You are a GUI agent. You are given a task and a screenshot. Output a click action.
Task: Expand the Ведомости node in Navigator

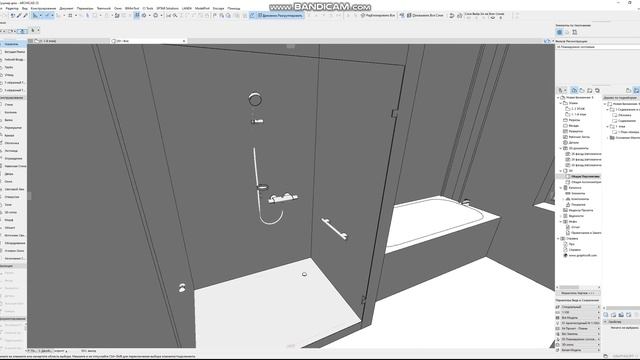pyautogui.click(x=561, y=216)
